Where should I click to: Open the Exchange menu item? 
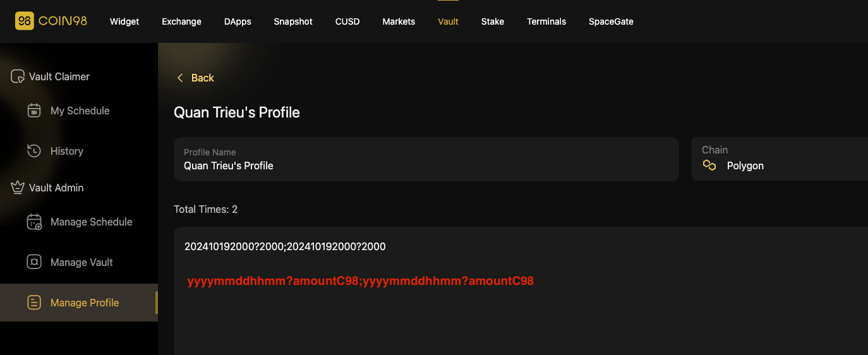tap(181, 21)
